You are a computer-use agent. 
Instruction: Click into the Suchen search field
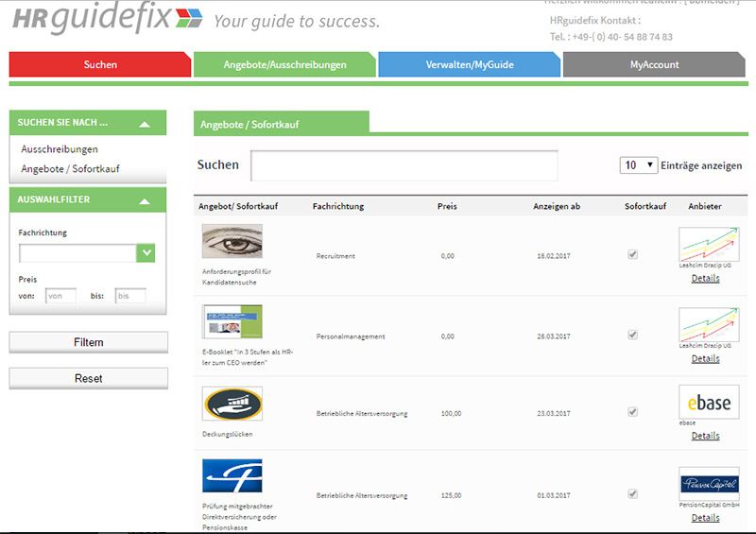pos(404,165)
